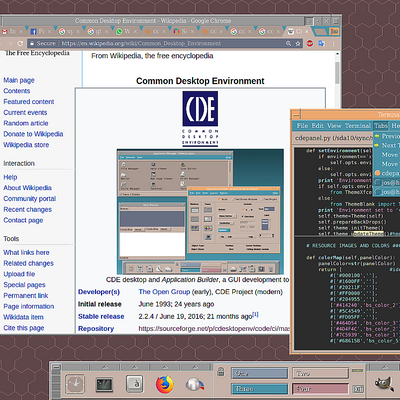Click the Secure padlock in the address bar
400x400 pixels.
32,43
